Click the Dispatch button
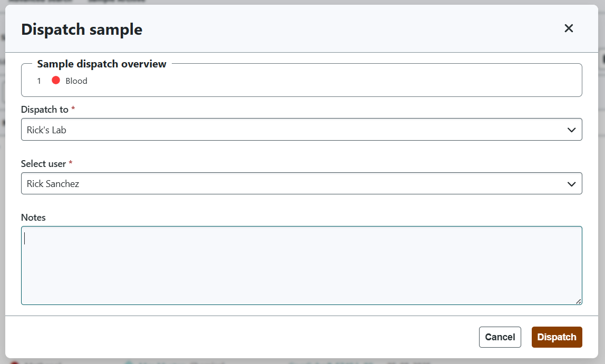Image resolution: width=605 pixels, height=364 pixels. coord(557,337)
